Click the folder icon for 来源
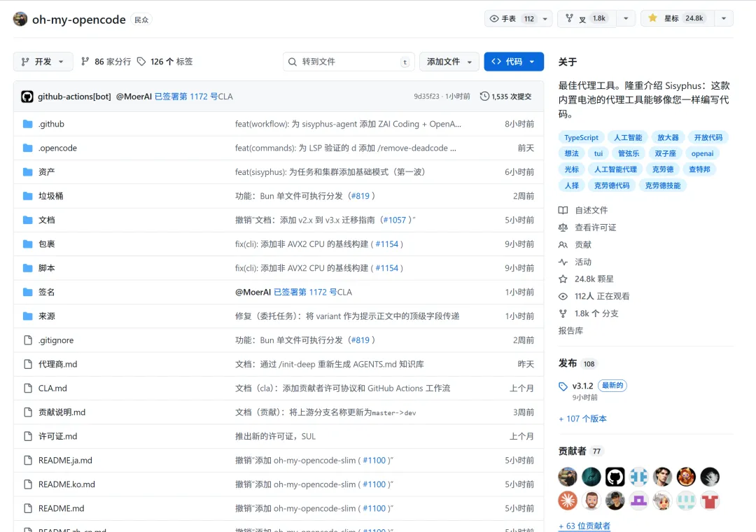 [x=28, y=316]
